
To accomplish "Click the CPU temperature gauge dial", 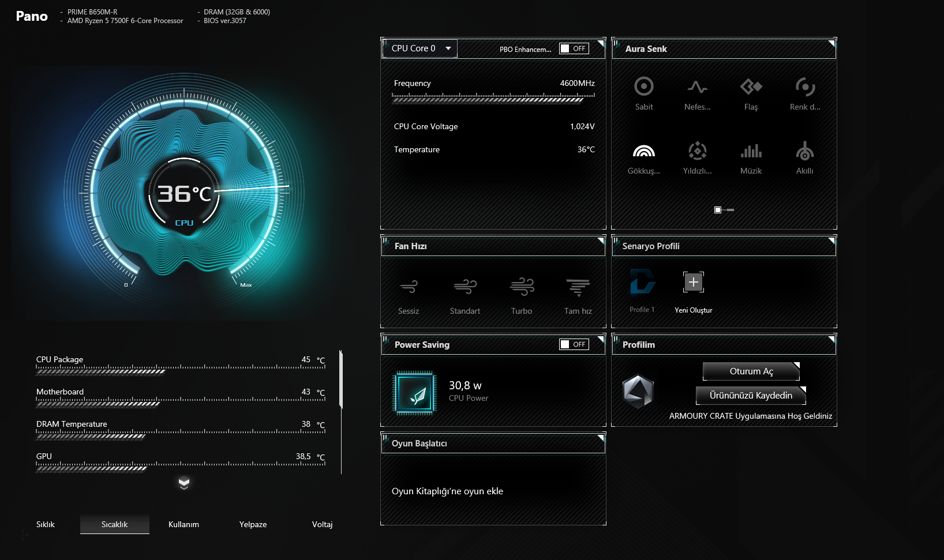I will coord(185,190).
